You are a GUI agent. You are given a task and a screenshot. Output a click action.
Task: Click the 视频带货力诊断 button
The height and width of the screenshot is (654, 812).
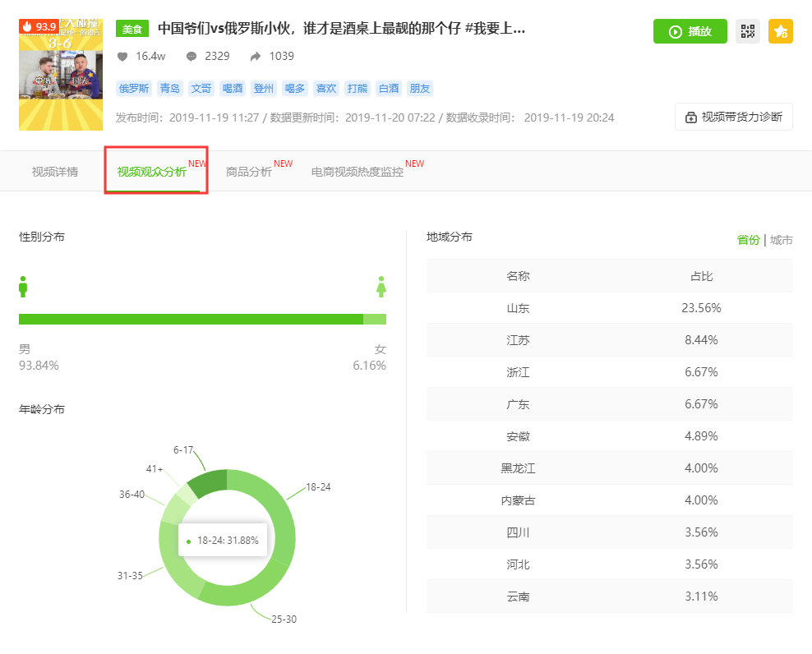(733, 117)
